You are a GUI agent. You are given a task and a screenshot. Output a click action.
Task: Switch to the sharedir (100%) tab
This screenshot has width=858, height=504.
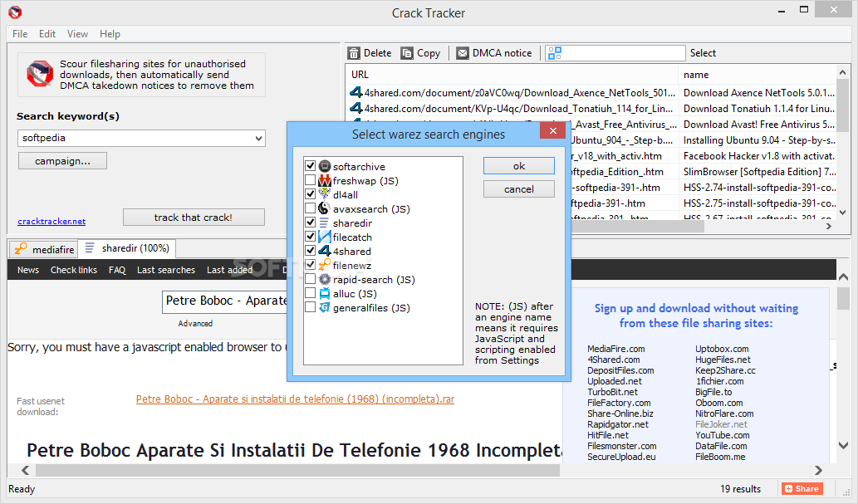coord(127,248)
